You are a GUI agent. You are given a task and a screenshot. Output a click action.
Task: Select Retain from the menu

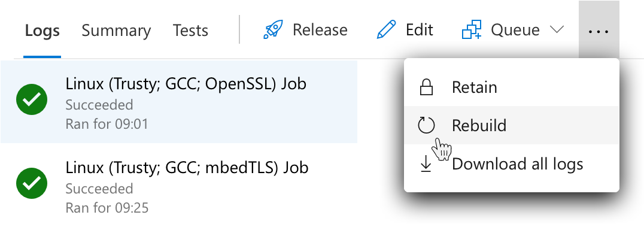512,87
